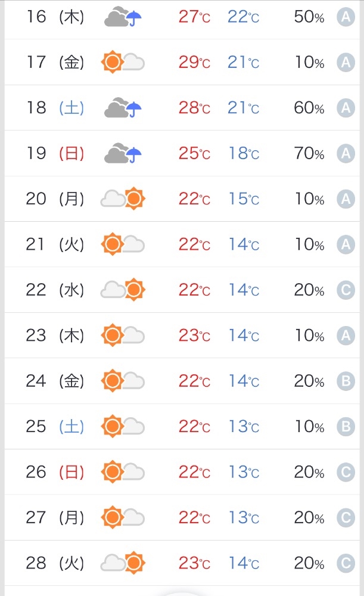This screenshot has width=364, height=596.
Task: Select the rainy weather icon for the 19th
Action: point(123,153)
